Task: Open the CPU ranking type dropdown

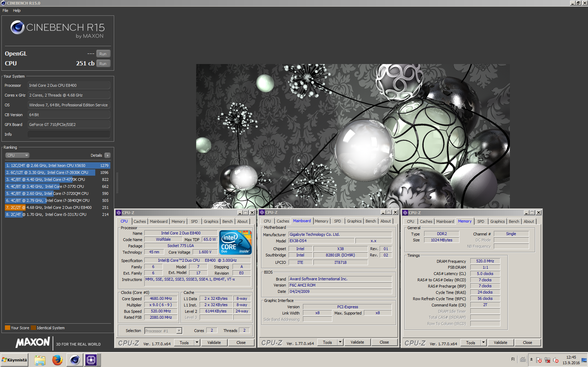Action: 17,155
